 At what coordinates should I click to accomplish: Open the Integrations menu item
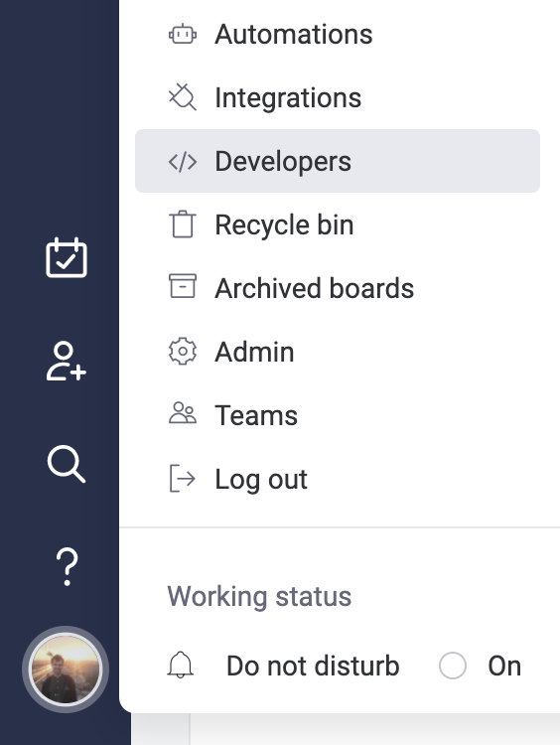click(338, 98)
